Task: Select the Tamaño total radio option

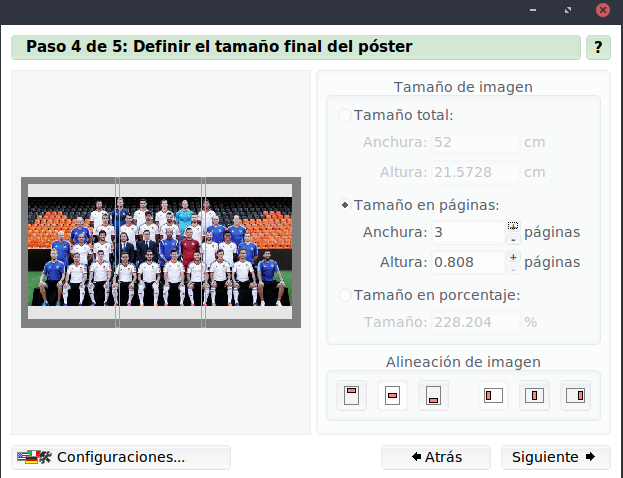Action: 345,115
